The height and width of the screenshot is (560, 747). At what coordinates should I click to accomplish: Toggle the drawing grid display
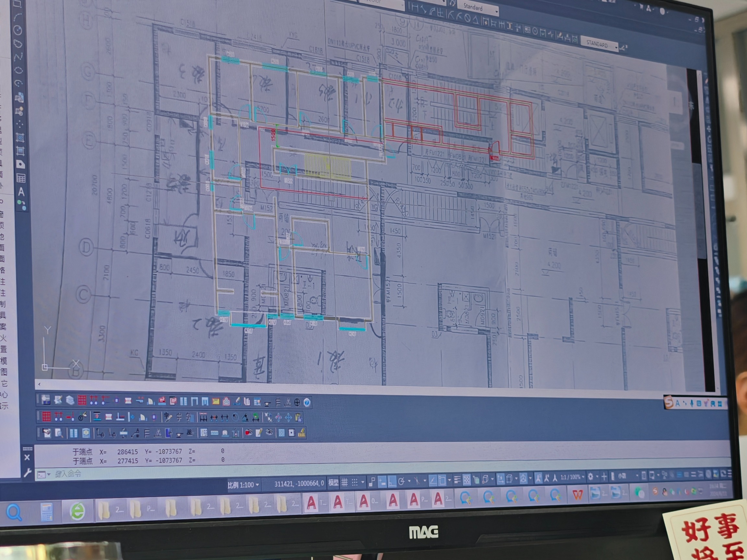pyautogui.click(x=344, y=483)
